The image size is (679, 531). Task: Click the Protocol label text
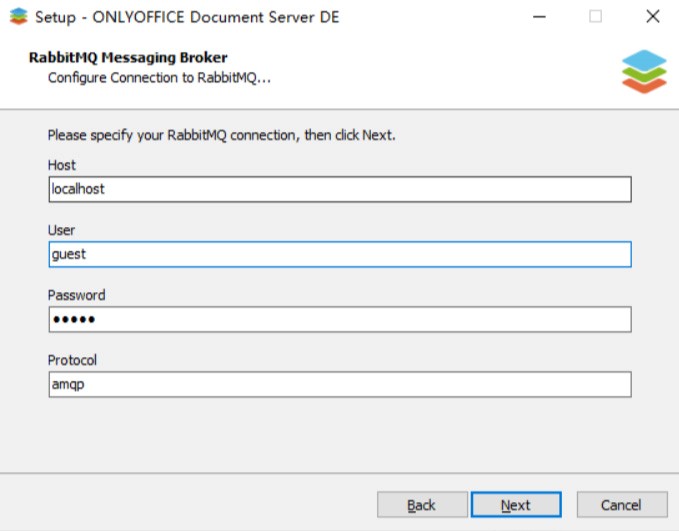[72, 360]
